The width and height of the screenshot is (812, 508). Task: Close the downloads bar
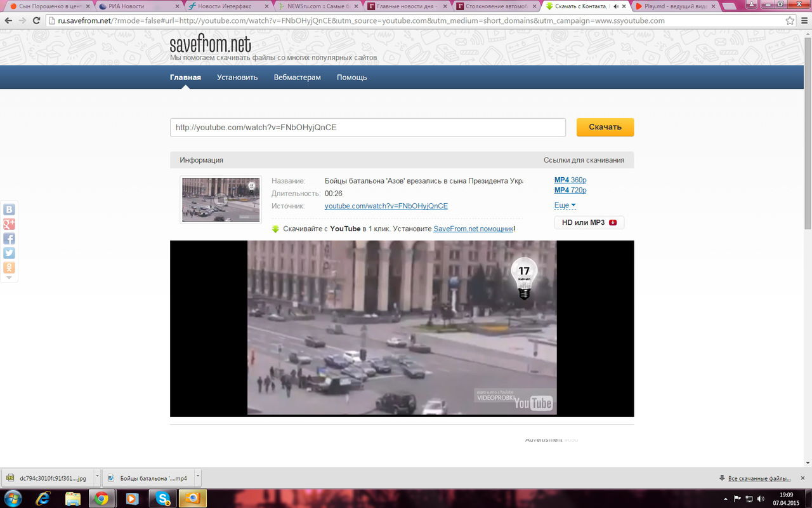point(803,478)
